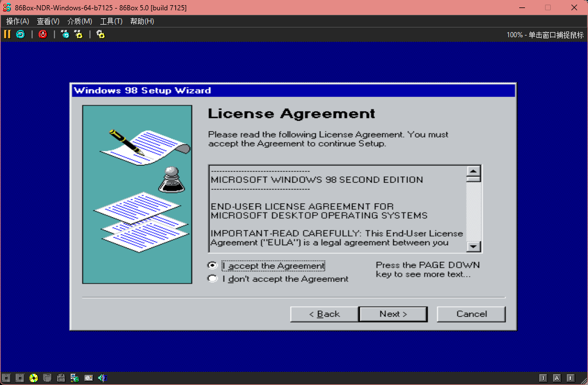The image size is (588, 385).
Task: Minimize the 86Box window
Action: (x=522, y=7)
